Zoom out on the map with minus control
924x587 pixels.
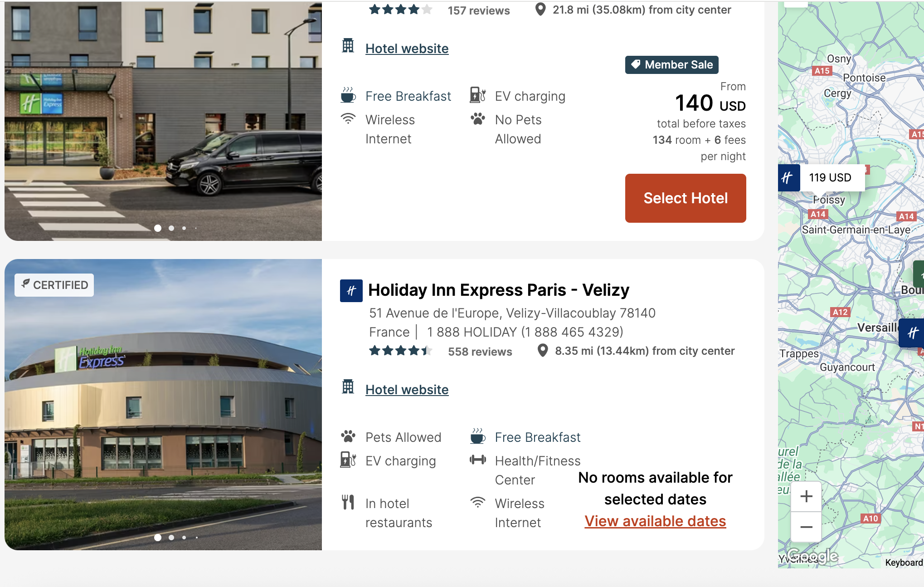(x=806, y=527)
